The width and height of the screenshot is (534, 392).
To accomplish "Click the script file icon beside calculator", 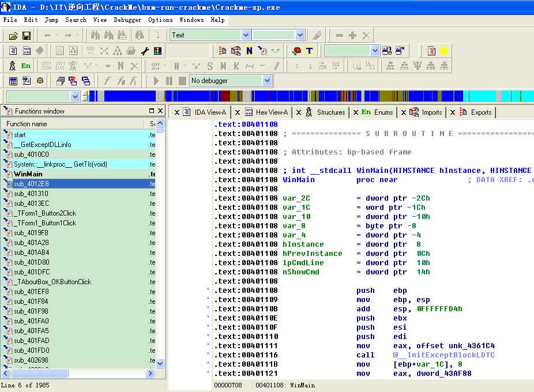I will click(x=27, y=81).
